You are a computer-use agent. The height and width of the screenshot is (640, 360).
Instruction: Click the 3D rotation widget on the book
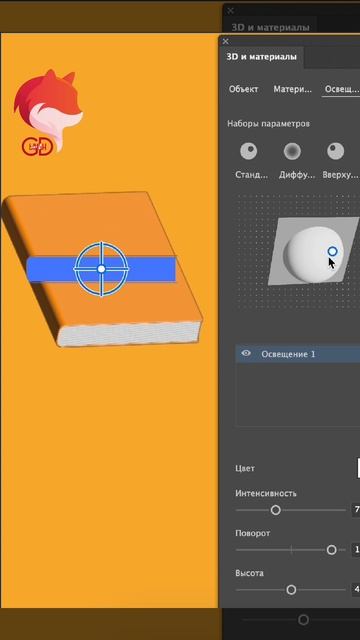click(101, 269)
